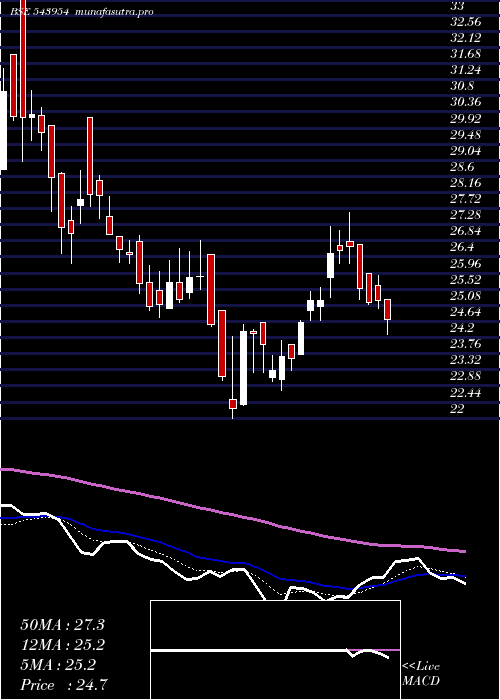Click the '12MA : 25.2' readout
This screenshot has height=700, width=500.
[62, 645]
